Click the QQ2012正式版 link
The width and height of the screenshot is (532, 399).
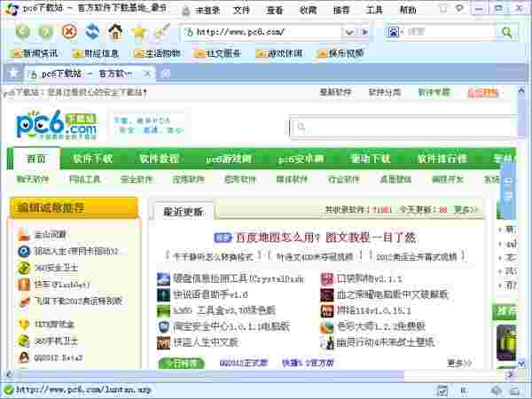pyautogui.click(x=243, y=363)
